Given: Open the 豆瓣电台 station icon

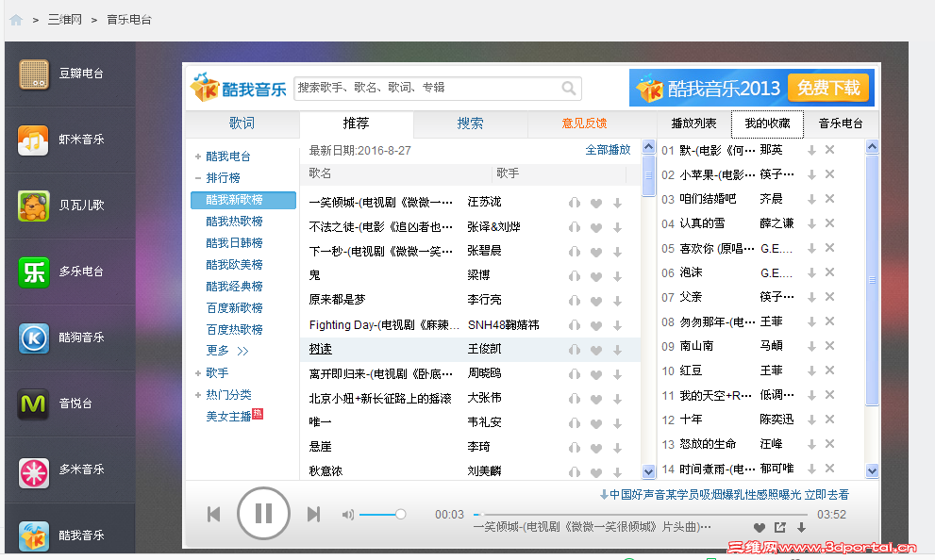Looking at the screenshot, I should pyautogui.click(x=34, y=74).
